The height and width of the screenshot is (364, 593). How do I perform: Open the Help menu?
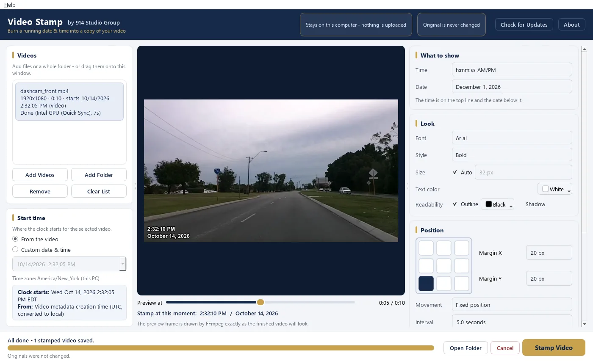[10, 5]
